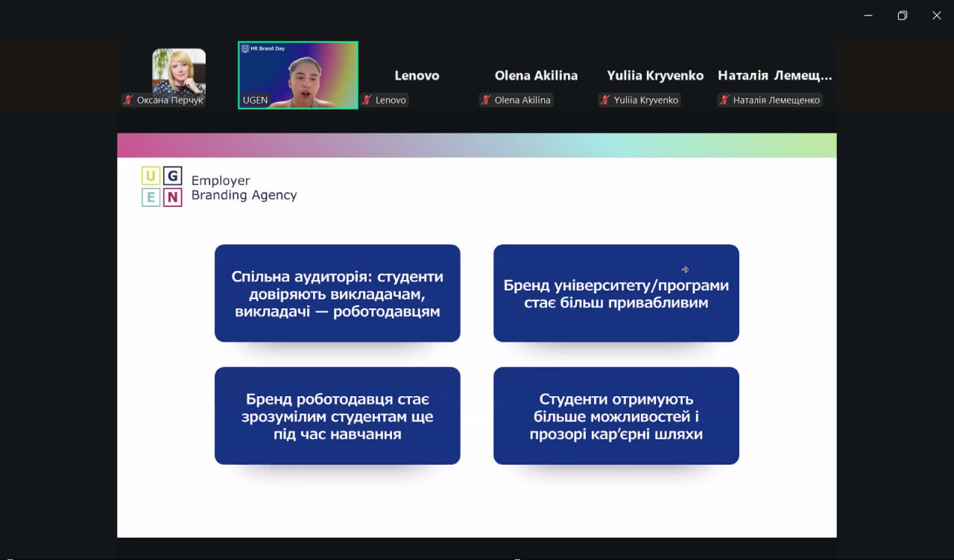The image size is (954, 560).
Task: Click the muted mic icon beside Оксана Перчук
Action: (129, 100)
